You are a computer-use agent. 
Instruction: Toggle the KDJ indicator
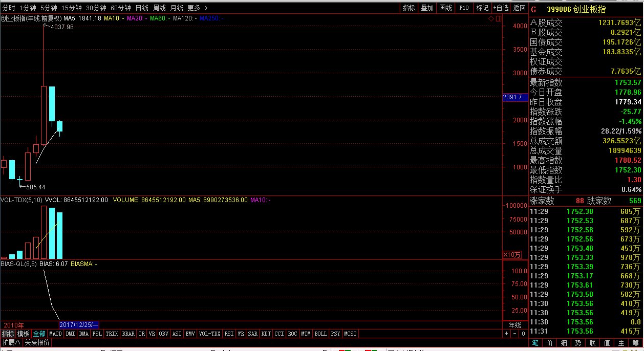tap(266, 334)
